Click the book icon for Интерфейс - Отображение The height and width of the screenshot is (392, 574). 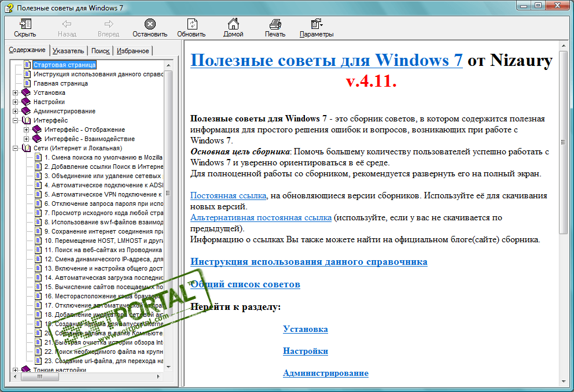[37, 130]
